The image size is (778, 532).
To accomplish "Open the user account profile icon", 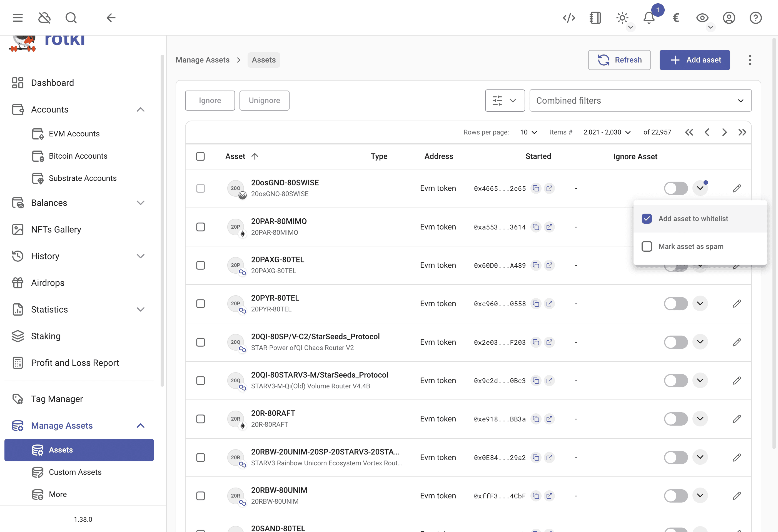I will 729,18.
